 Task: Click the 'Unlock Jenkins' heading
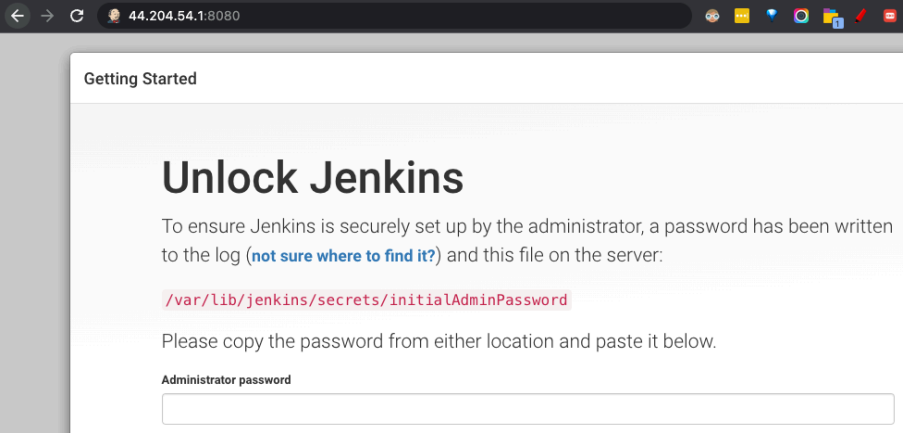(x=313, y=178)
